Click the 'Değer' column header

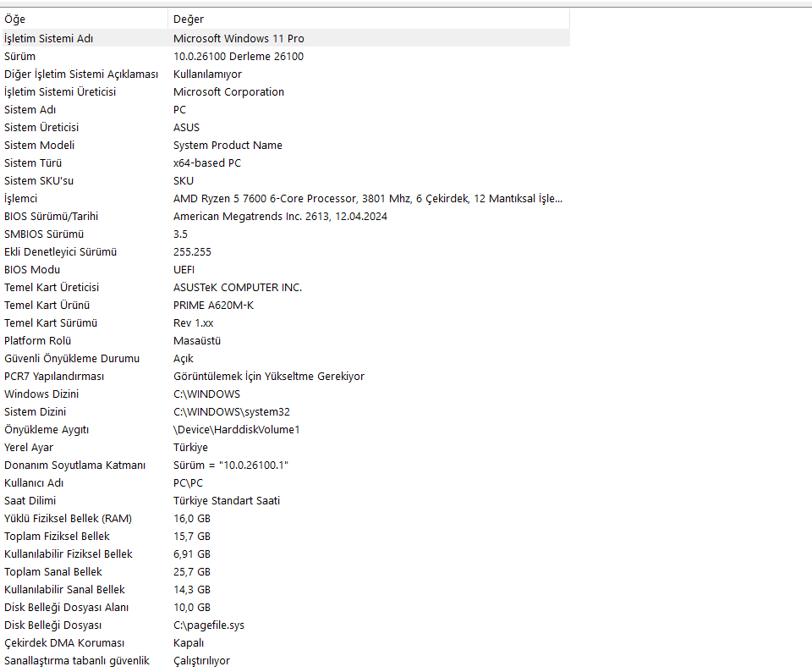(x=369, y=19)
